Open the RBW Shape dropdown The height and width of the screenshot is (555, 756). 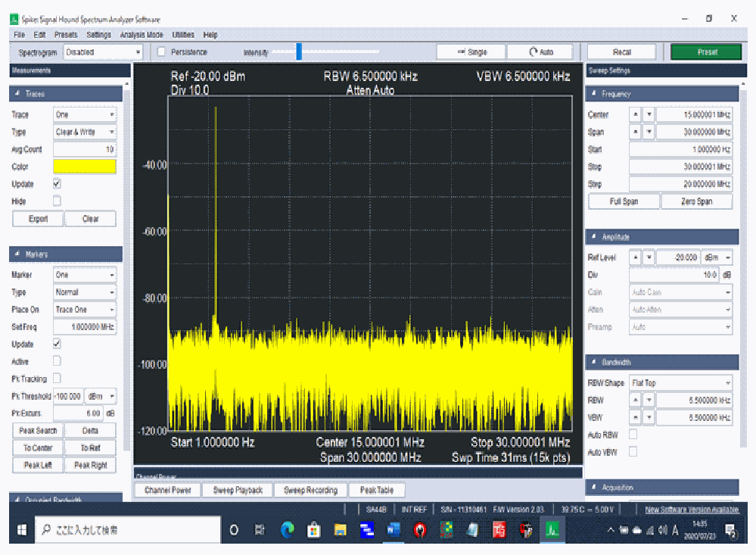coord(680,382)
